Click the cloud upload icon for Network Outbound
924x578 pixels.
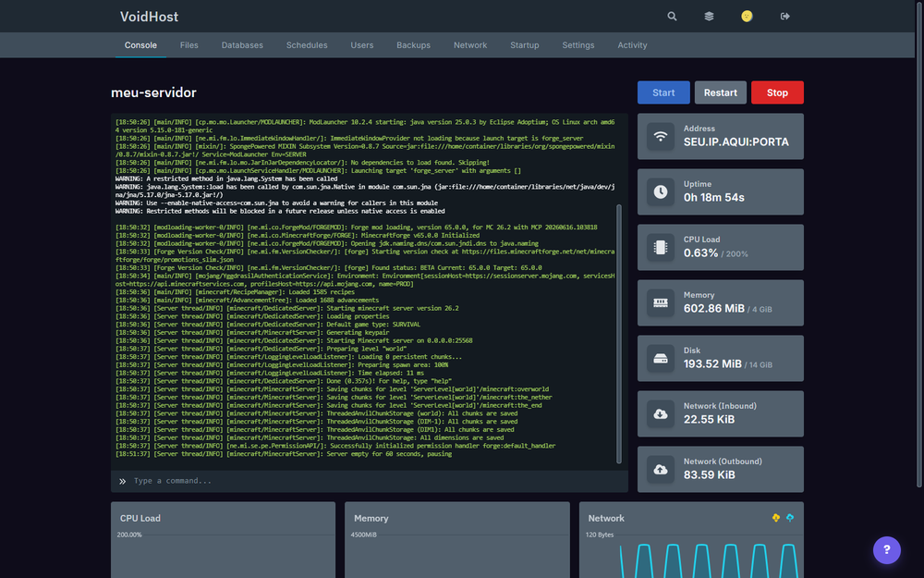(x=661, y=470)
